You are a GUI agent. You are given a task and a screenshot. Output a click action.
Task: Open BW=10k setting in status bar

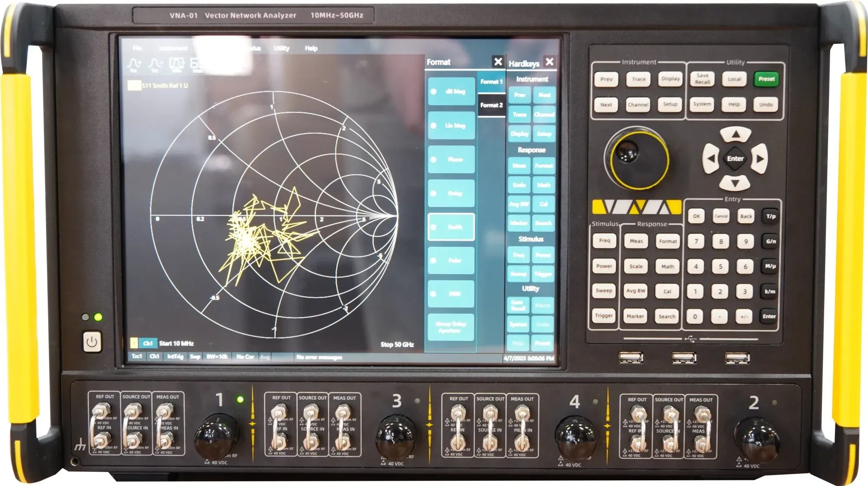(x=217, y=357)
